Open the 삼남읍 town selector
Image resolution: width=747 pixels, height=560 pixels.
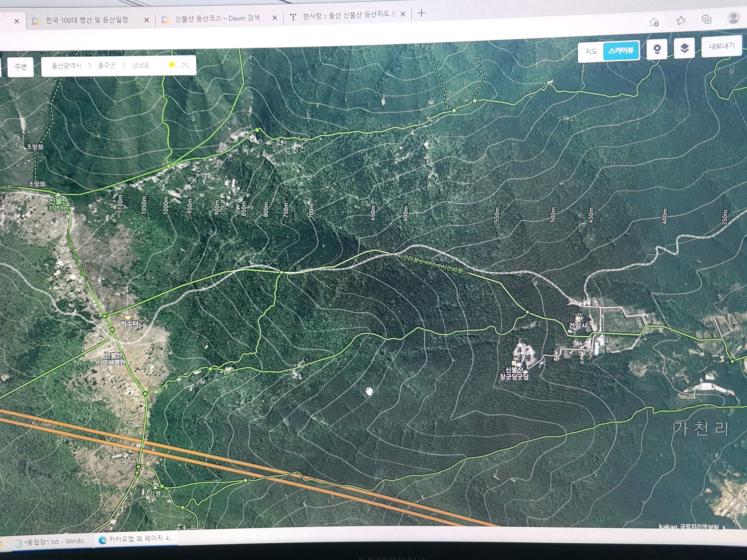pos(140,65)
